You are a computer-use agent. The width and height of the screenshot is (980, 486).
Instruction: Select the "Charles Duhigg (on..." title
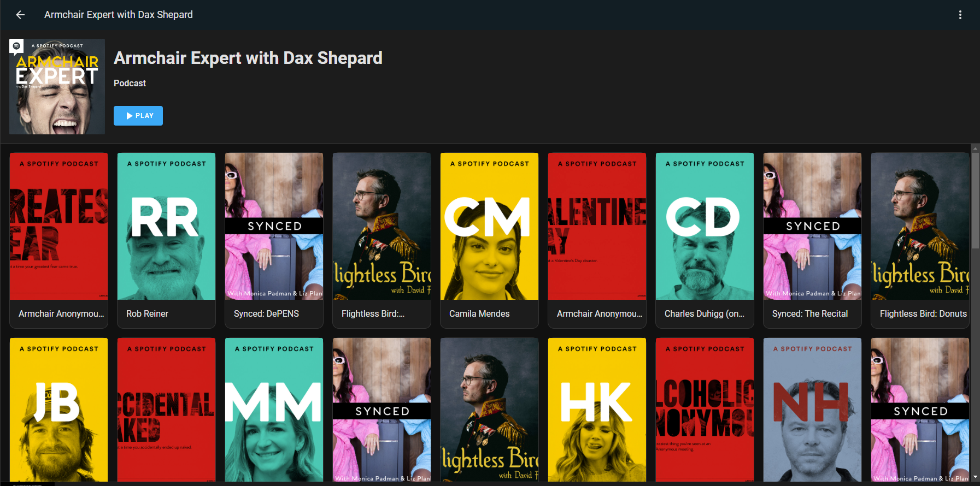(705, 313)
